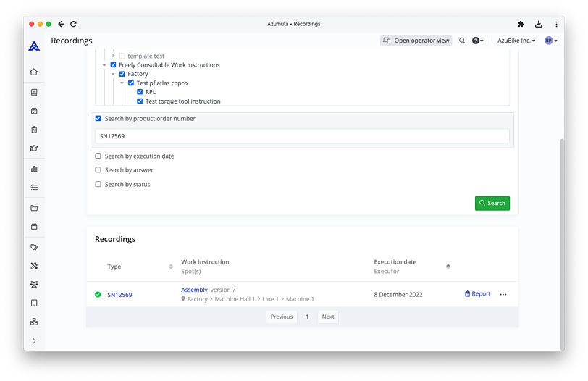Open the organization hierarchy icon in sidebar

click(x=34, y=322)
